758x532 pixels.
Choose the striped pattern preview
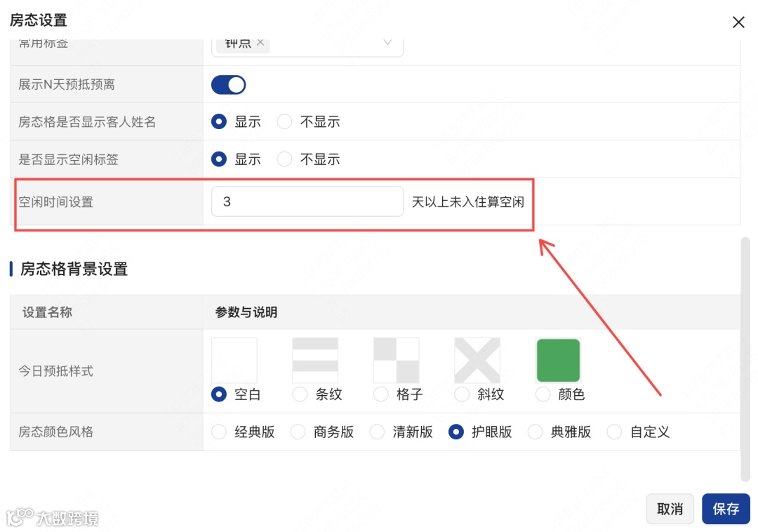pyautogui.click(x=315, y=361)
